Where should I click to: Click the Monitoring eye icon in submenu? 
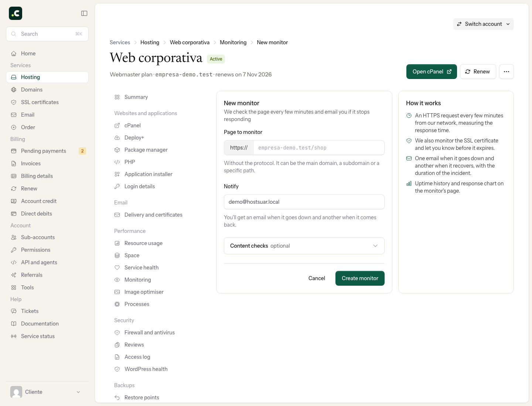coord(117,280)
